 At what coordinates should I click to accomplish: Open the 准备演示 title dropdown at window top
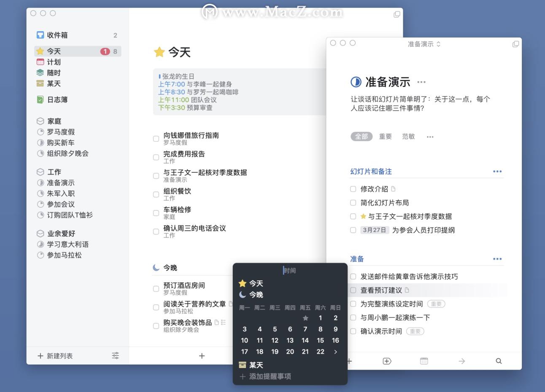click(425, 43)
